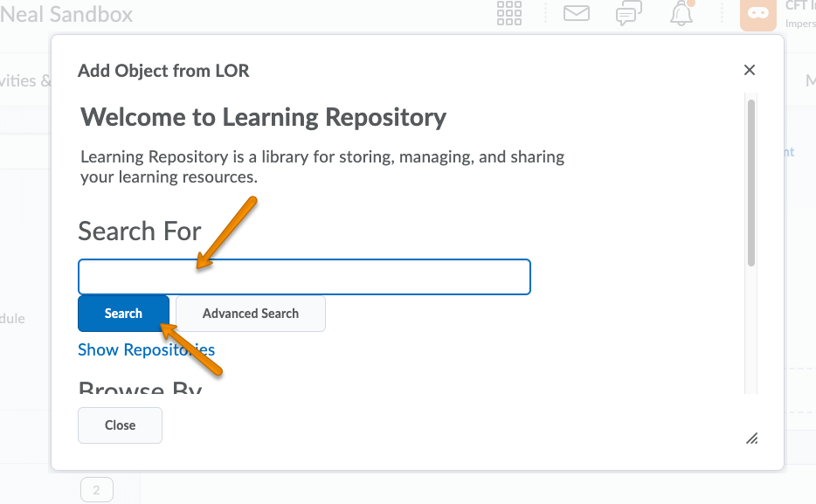Click the blue link text right of dialog

coord(787,152)
